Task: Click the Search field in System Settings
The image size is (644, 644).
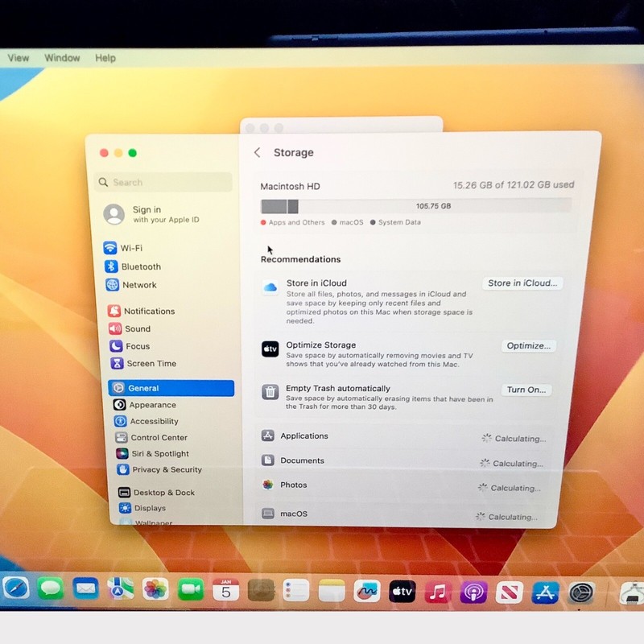Action: point(163,182)
